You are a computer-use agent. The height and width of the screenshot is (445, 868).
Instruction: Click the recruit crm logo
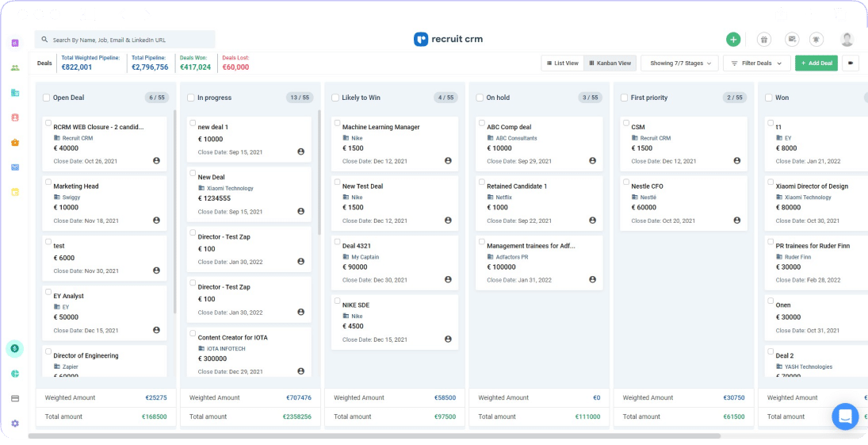(x=449, y=40)
